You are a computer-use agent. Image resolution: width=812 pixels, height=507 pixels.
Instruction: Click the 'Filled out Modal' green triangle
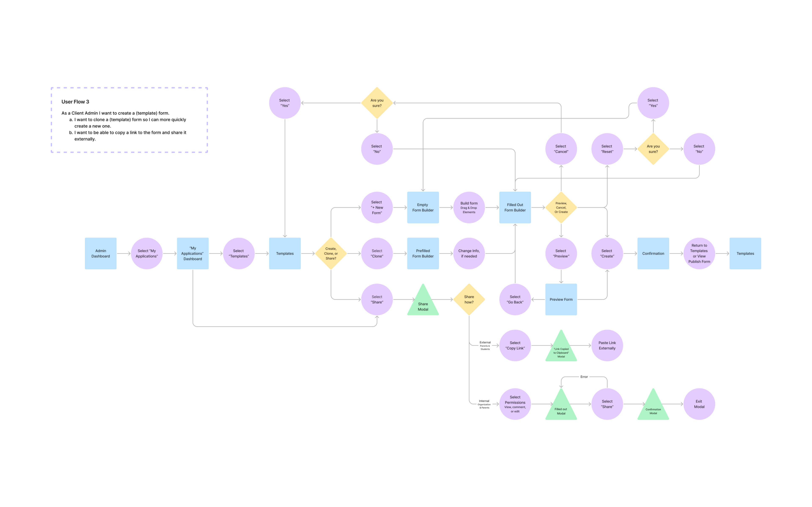(561, 408)
